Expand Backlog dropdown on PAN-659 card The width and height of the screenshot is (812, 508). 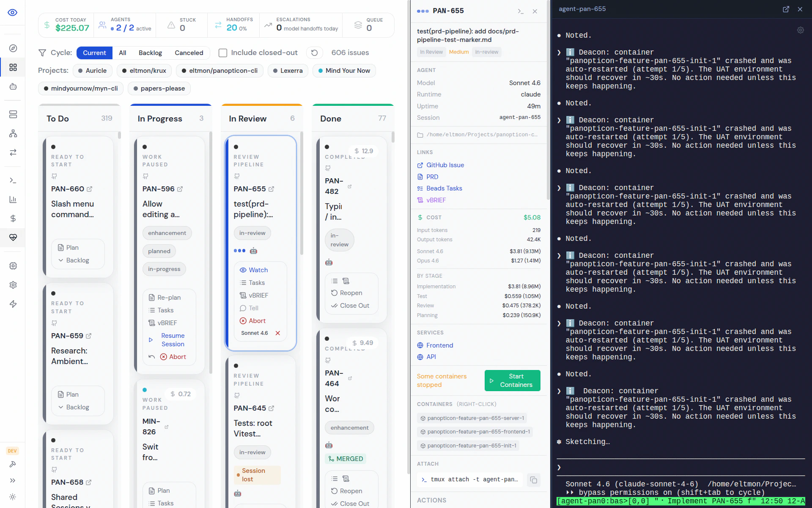click(74, 407)
